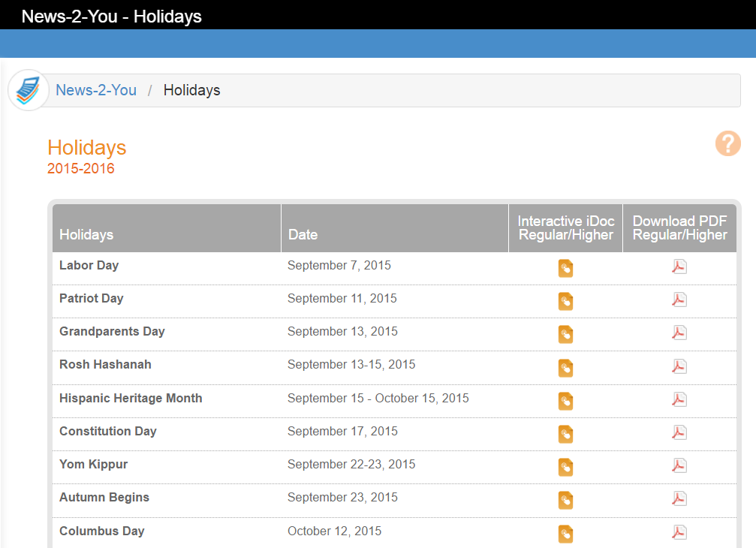Viewport: 756px width, 548px height.
Task: Click the News-2-You newspaper logo icon
Action: (28, 90)
